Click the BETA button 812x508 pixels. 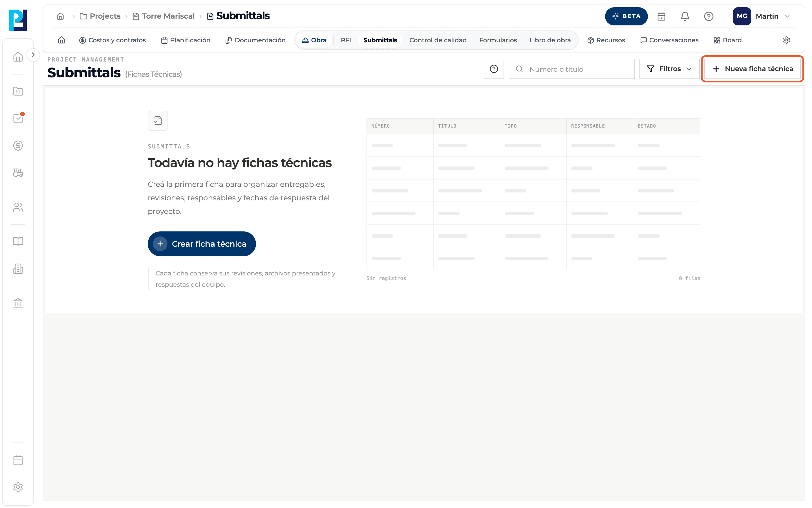coord(626,16)
